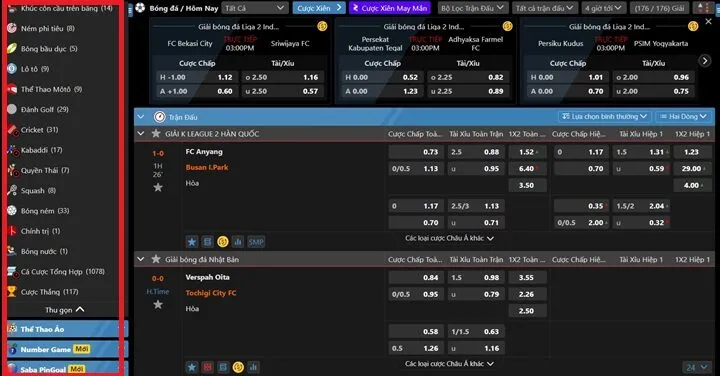Open the (176 / 176) Giải leagues button
This screenshot has height=376, width=720.
pyautogui.click(x=659, y=8)
